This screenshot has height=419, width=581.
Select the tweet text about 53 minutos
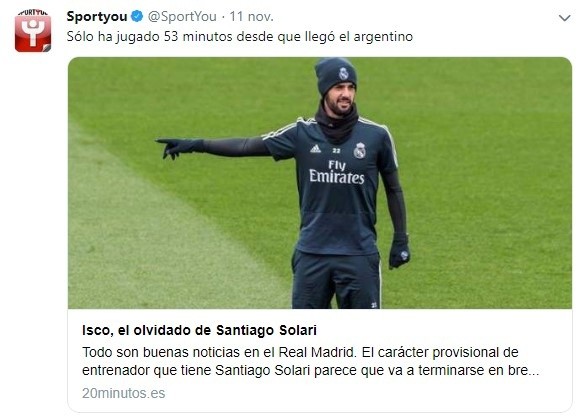tap(240, 36)
